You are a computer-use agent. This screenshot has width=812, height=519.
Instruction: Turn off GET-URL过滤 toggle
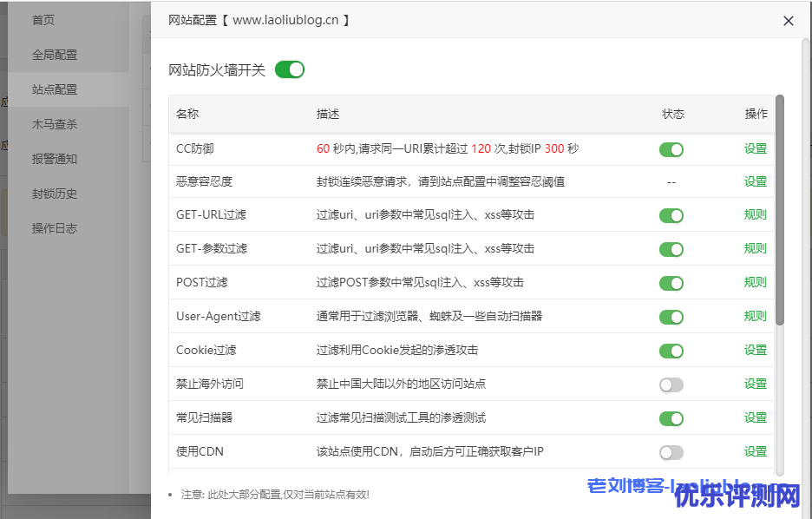point(671,215)
